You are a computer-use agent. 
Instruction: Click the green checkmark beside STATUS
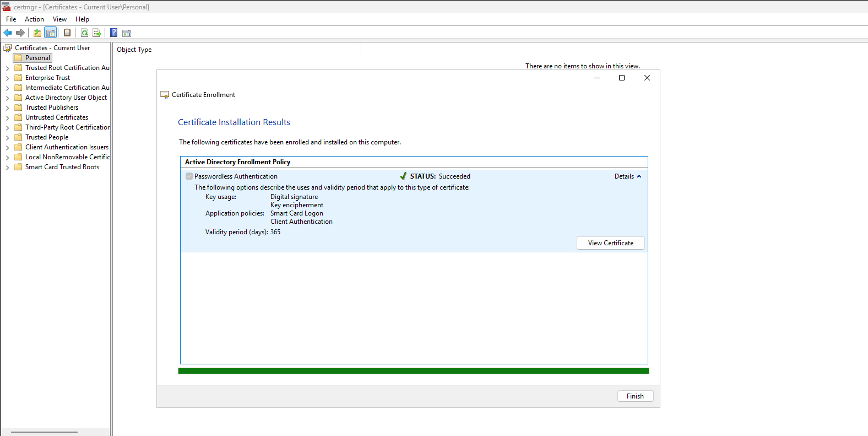403,176
